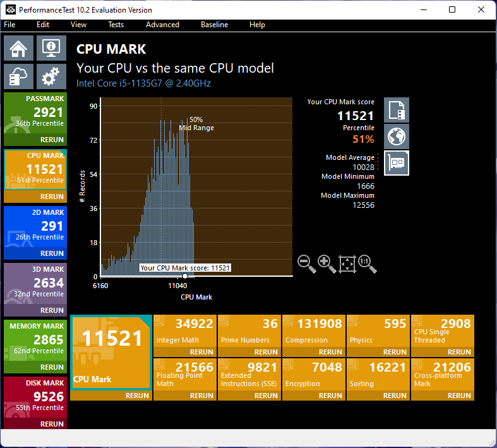Select the Compression 131908 tile

[313, 330]
